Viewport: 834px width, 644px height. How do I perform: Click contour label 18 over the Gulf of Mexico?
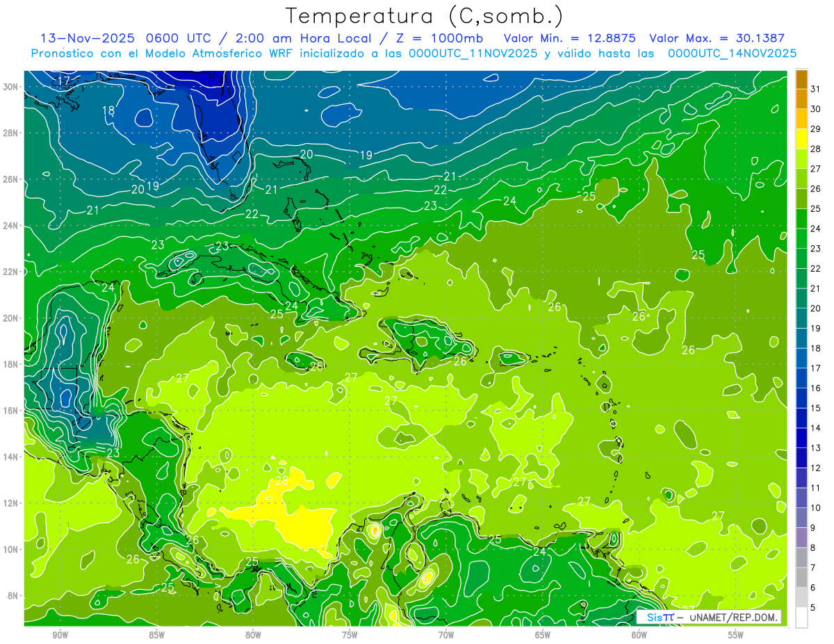pos(108,110)
